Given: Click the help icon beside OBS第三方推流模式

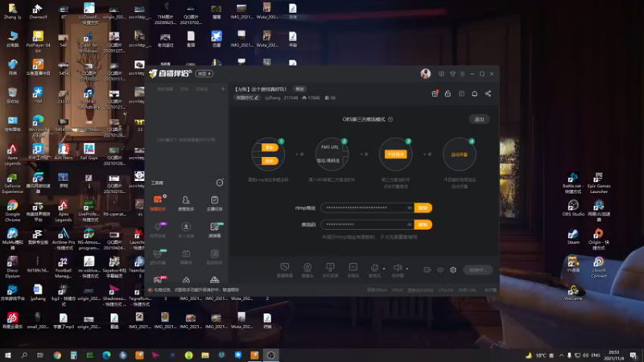Looking at the screenshot, I should click(390, 119).
